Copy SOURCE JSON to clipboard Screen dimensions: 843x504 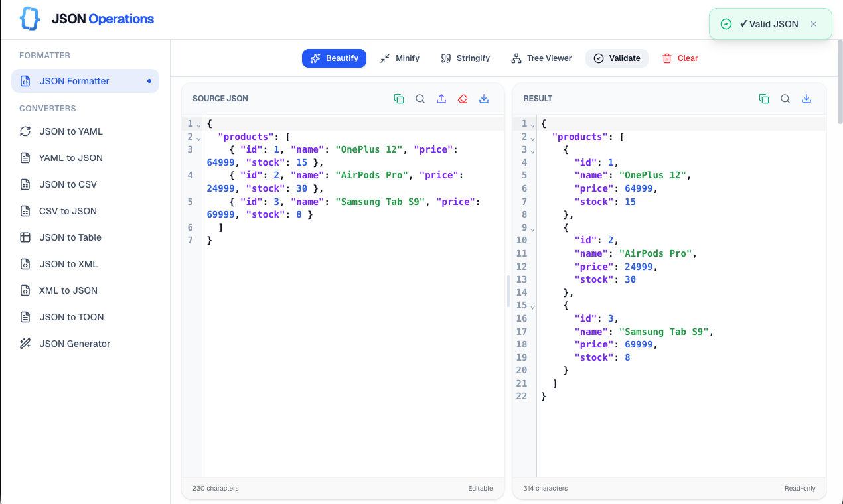pyautogui.click(x=399, y=98)
